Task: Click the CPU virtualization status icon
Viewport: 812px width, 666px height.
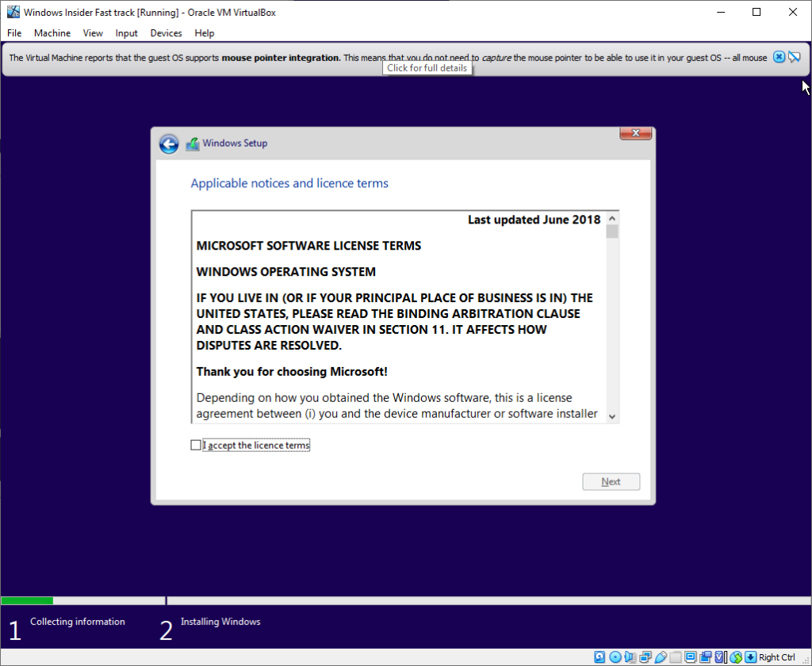Action: pyautogui.click(x=720, y=657)
